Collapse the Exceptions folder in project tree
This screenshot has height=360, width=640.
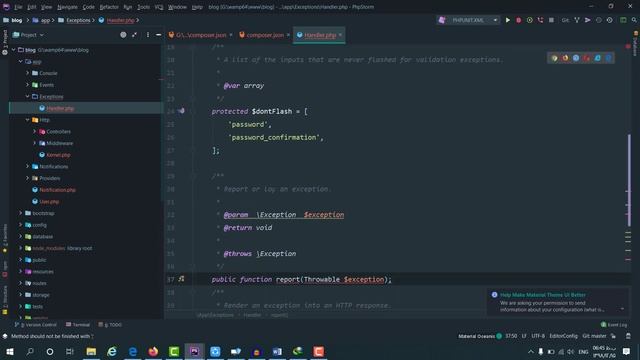pyautogui.click(x=28, y=96)
